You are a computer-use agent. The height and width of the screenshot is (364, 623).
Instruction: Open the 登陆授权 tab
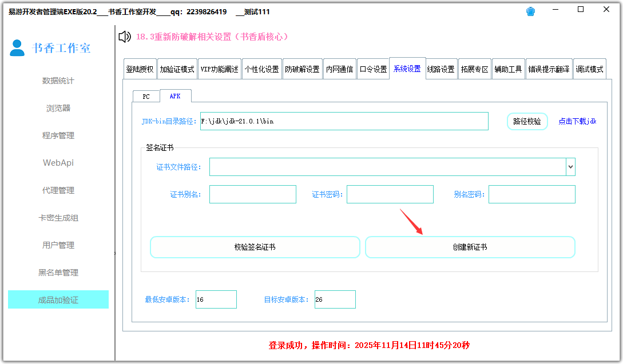[x=140, y=68]
